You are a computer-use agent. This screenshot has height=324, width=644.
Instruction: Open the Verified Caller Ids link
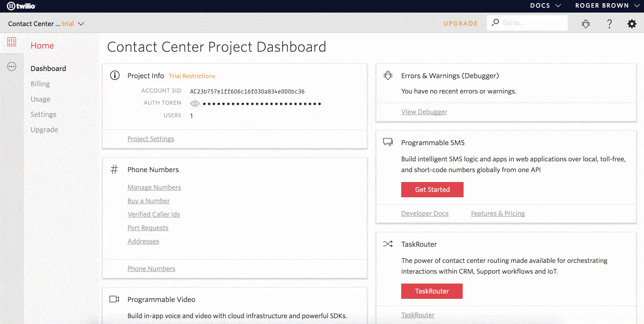click(153, 214)
